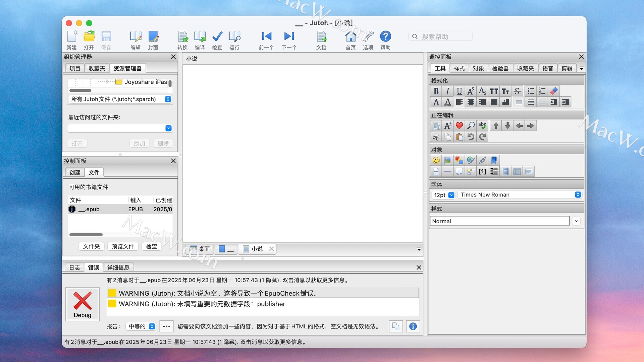Viewport: 644px width, 362px height.
Task: Switch to the 日志 log tab
Action: coord(74,267)
